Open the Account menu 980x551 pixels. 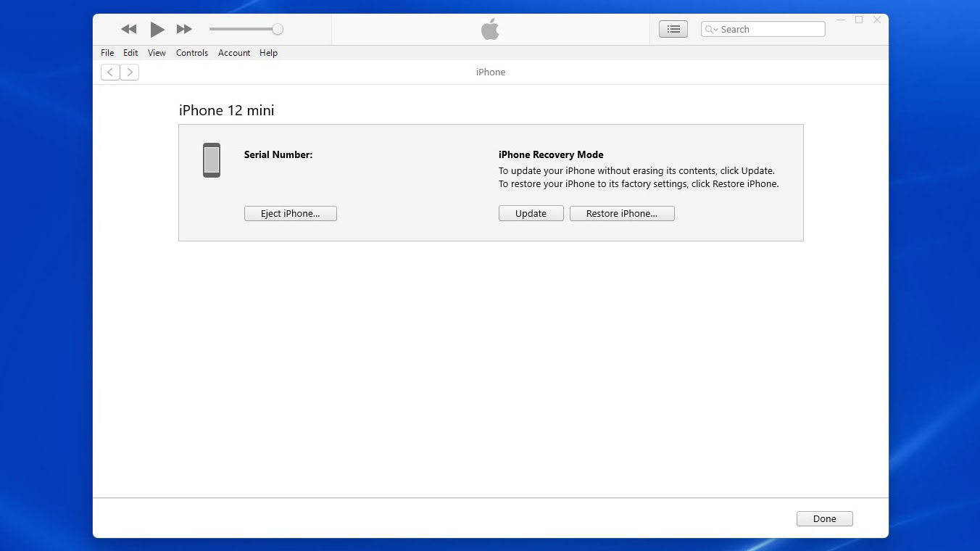234,53
